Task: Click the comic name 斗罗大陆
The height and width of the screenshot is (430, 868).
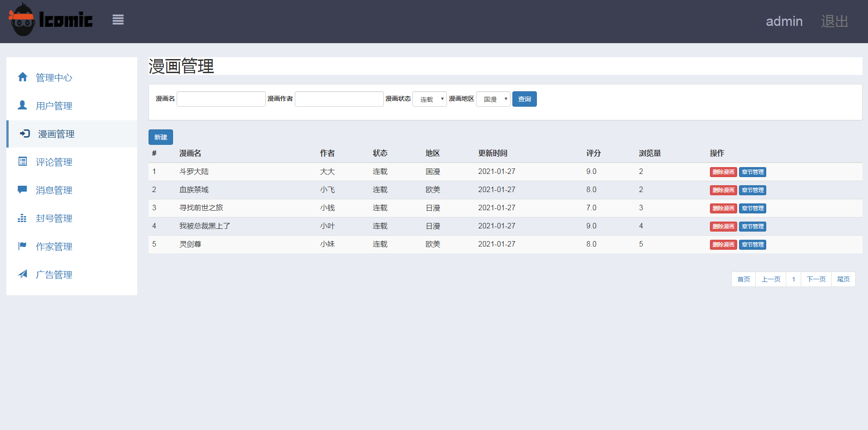Action: [x=194, y=172]
